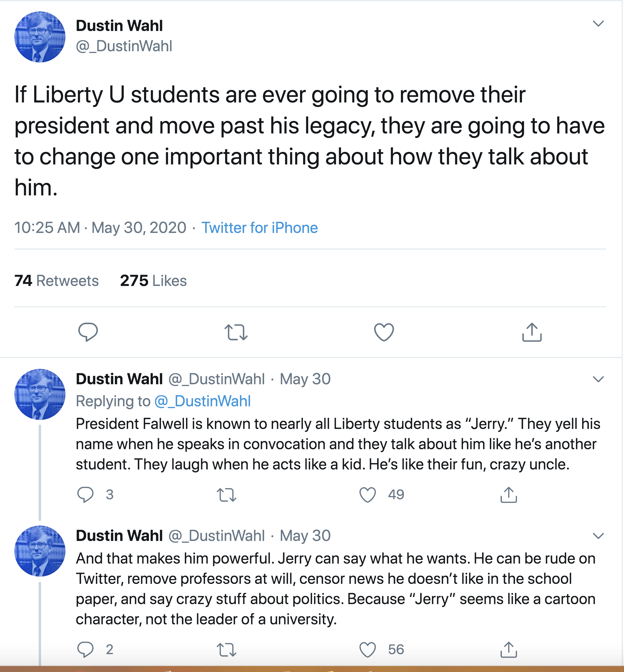Viewport: 624px width, 672px height.
Task: Expand options for the "President Falwell" reply
Action: click(598, 379)
